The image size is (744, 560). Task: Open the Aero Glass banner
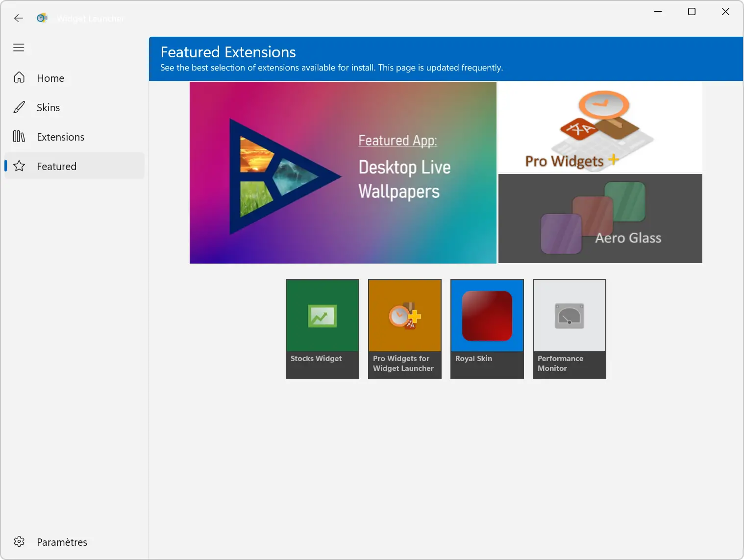pyautogui.click(x=600, y=219)
